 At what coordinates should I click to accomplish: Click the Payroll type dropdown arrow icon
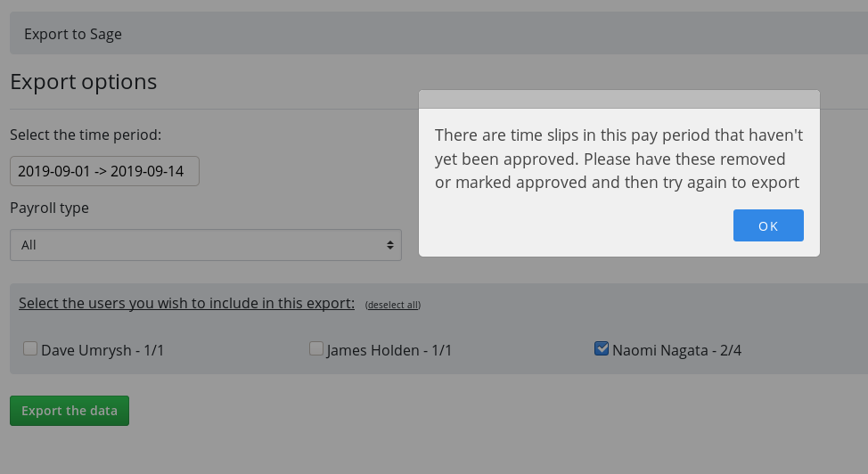390,245
